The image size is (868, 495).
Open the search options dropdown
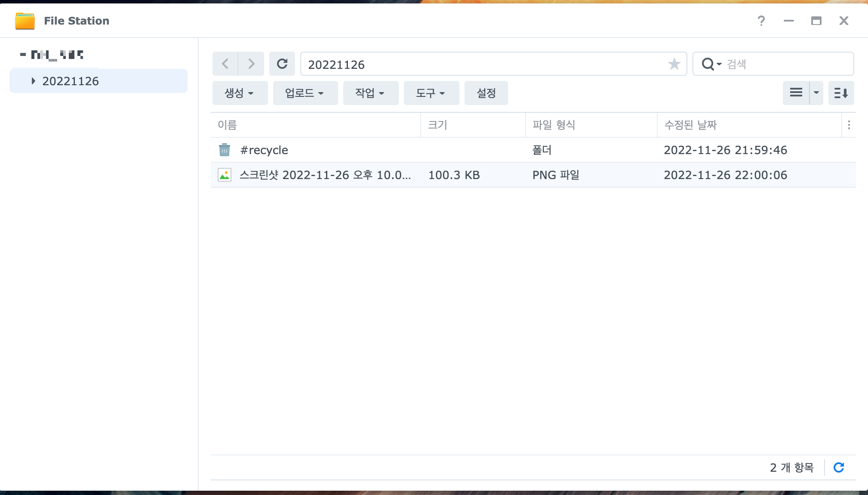tap(711, 64)
